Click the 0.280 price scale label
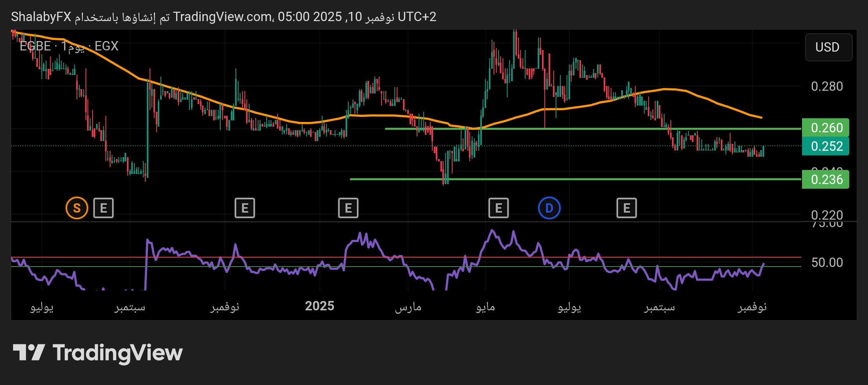 pos(827,86)
